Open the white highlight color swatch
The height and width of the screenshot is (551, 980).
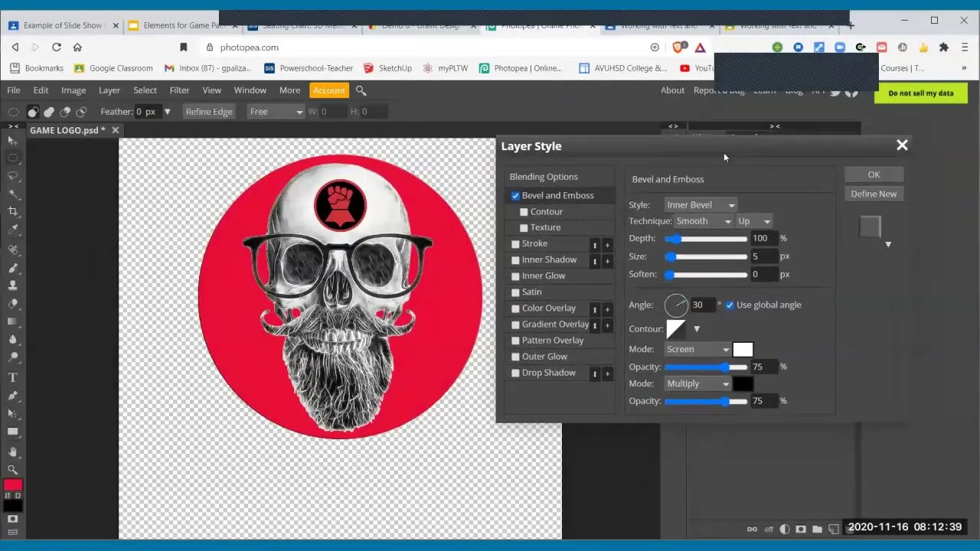pyautogui.click(x=743, y=350)
